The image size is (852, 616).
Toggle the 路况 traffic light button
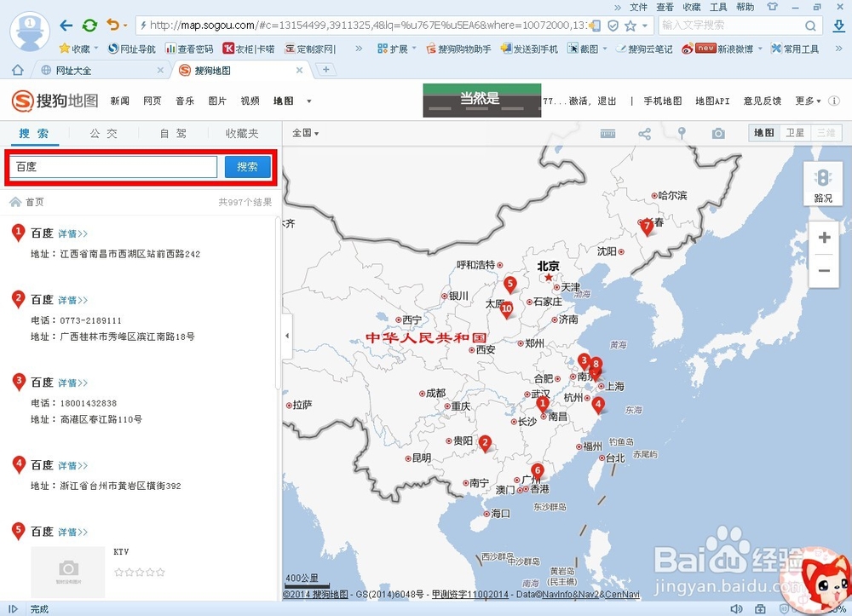pos(823,183)
